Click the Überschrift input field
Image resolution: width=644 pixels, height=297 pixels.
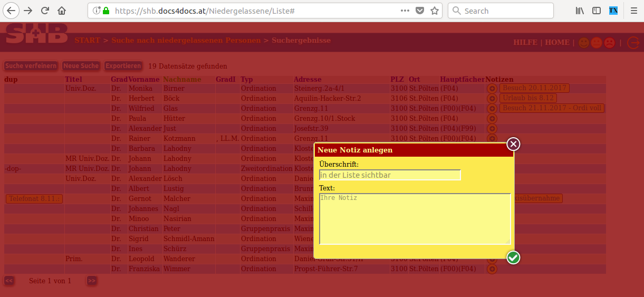[390, 175]
